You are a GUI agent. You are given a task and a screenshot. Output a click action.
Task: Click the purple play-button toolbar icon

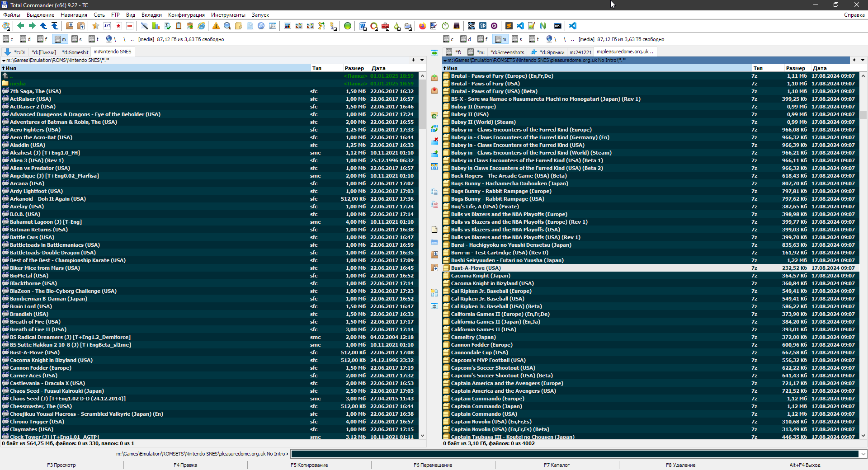(494, 26)
